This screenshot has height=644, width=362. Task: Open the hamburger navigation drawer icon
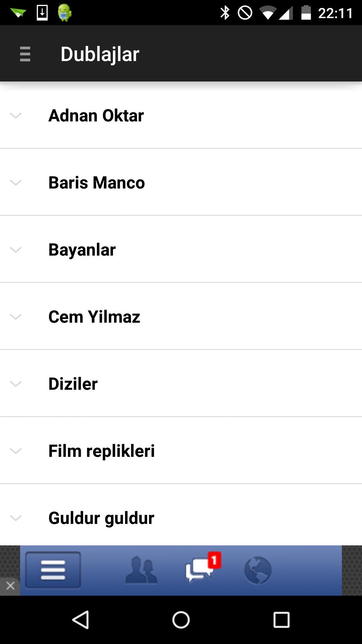(x=25, y=54)
